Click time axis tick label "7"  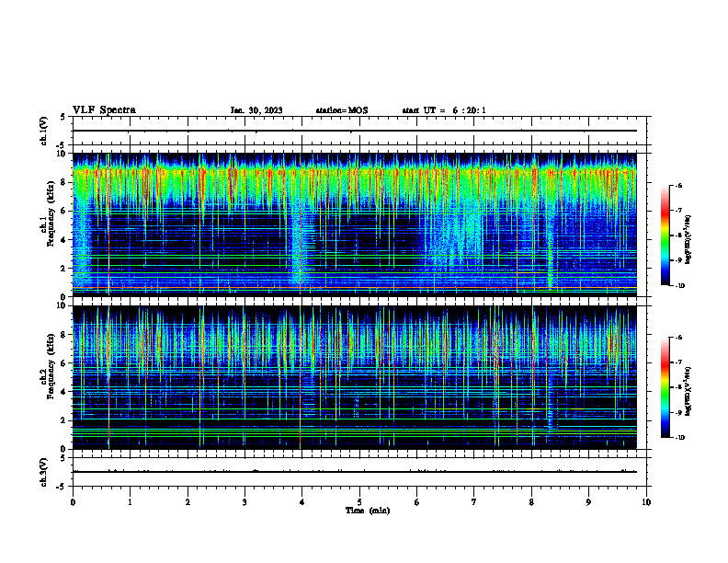click(474, 502)
